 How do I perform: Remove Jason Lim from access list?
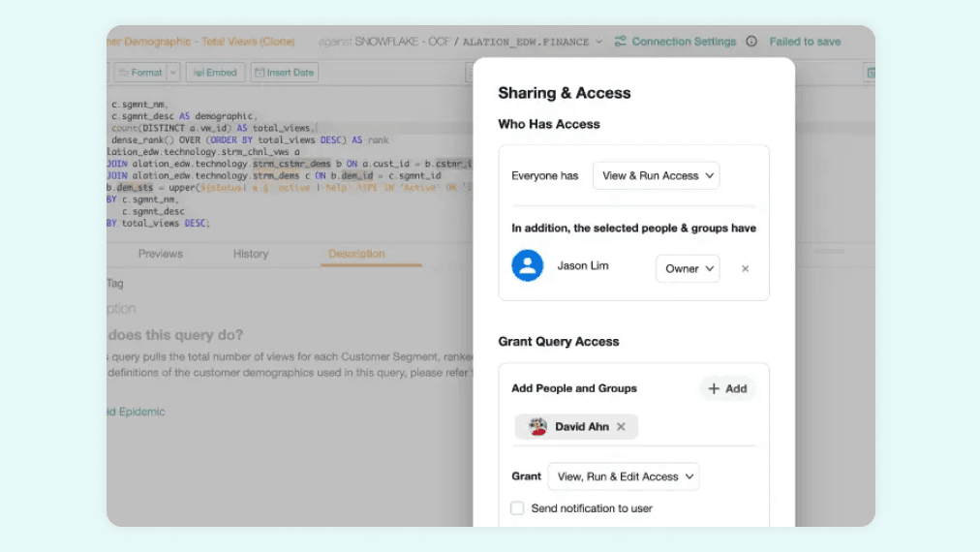click(745, 268)
